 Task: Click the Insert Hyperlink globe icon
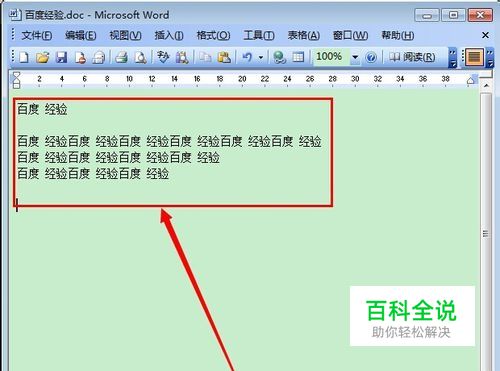coord(279,57)
